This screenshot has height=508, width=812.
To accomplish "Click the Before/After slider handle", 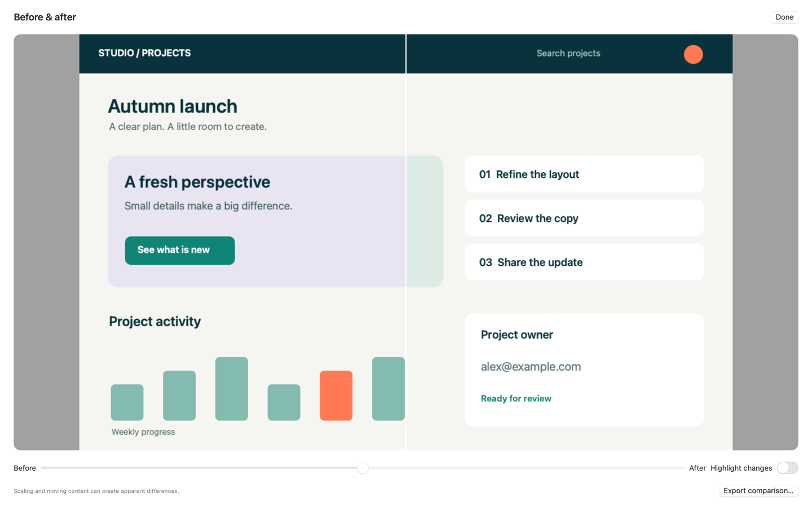I will tap(363, 468).
